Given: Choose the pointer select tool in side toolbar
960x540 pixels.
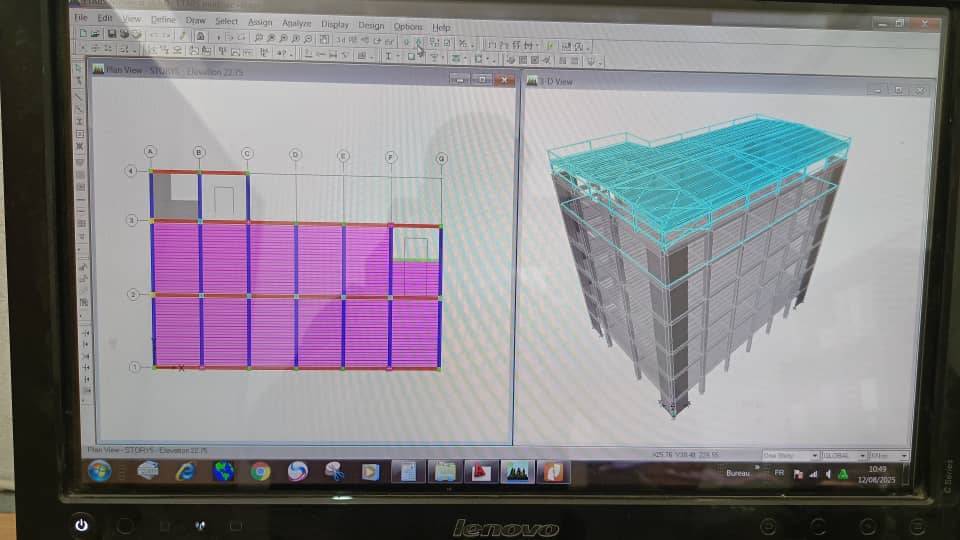Looking at the screenshot, I should coord(78,68).
